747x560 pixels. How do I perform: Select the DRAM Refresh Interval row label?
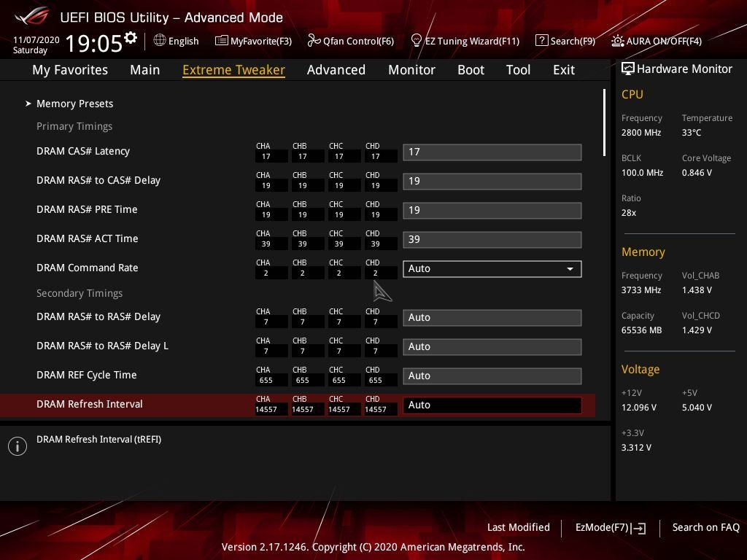click(x=90, y=404)
